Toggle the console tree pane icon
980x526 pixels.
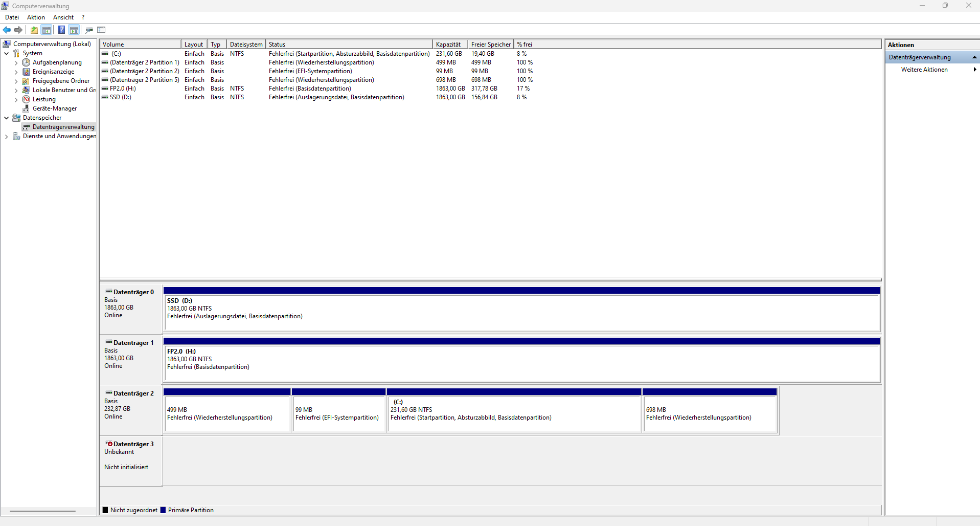click(47, 30)
